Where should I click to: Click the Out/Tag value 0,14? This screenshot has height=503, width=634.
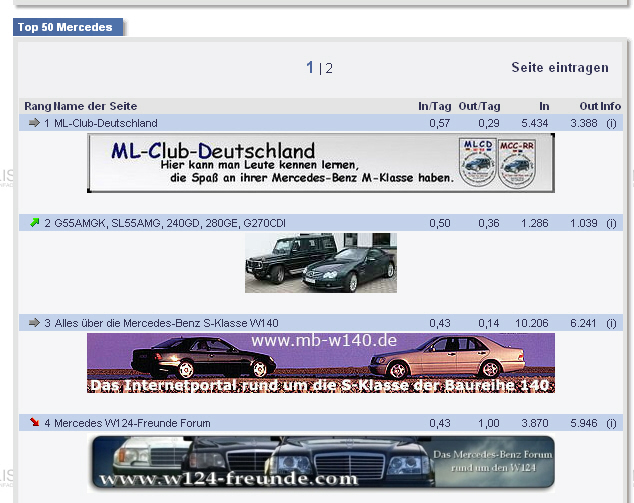point(489,323)
